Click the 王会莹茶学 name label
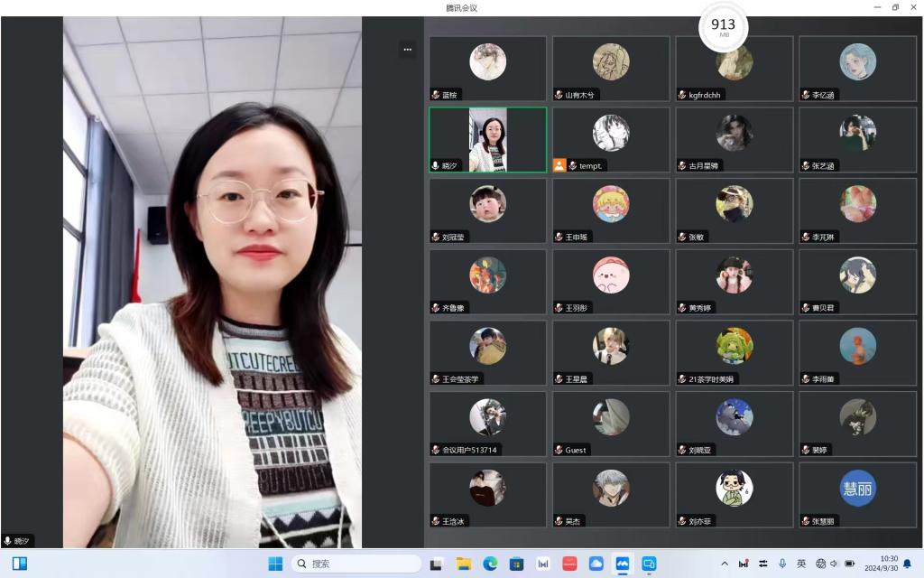Screen dimensions: 924x578 tap(460, 379)
